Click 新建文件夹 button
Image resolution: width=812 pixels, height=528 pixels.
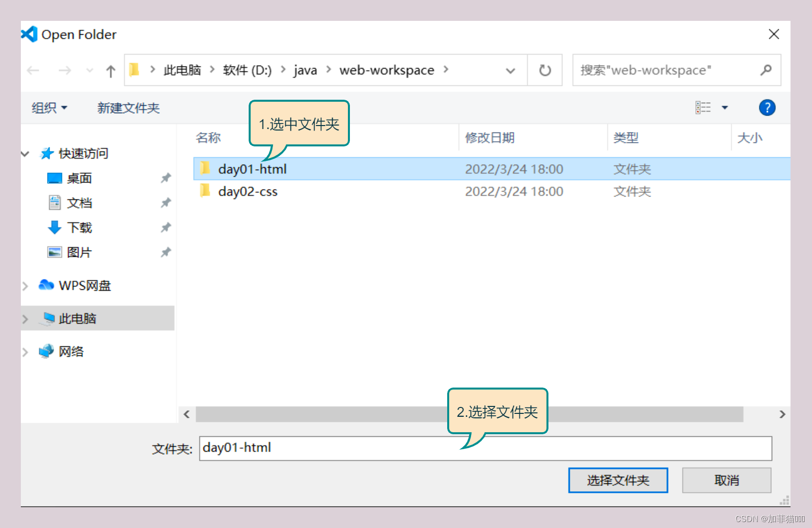pos(129,108)
